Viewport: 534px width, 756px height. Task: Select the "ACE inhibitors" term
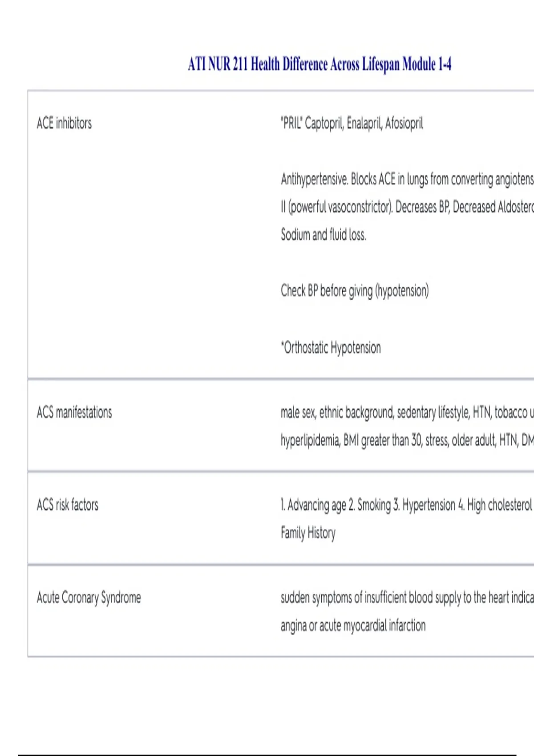coord(64,123)
